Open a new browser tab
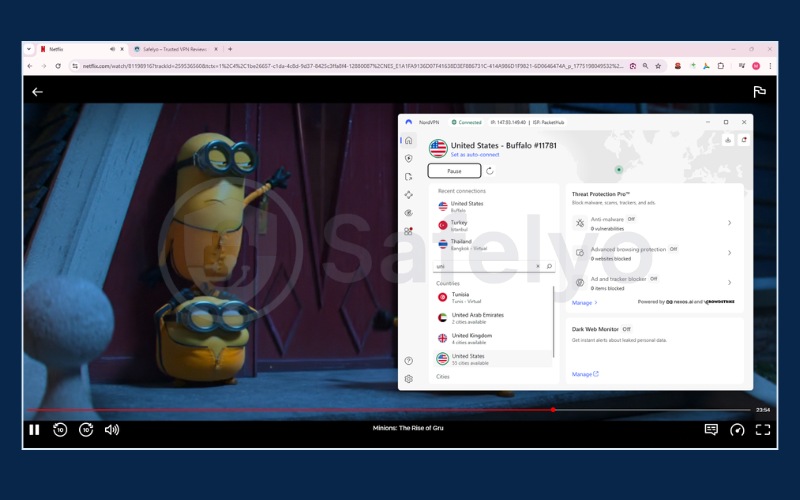Viewport: 800px width, 500px height. coord(230,49)
